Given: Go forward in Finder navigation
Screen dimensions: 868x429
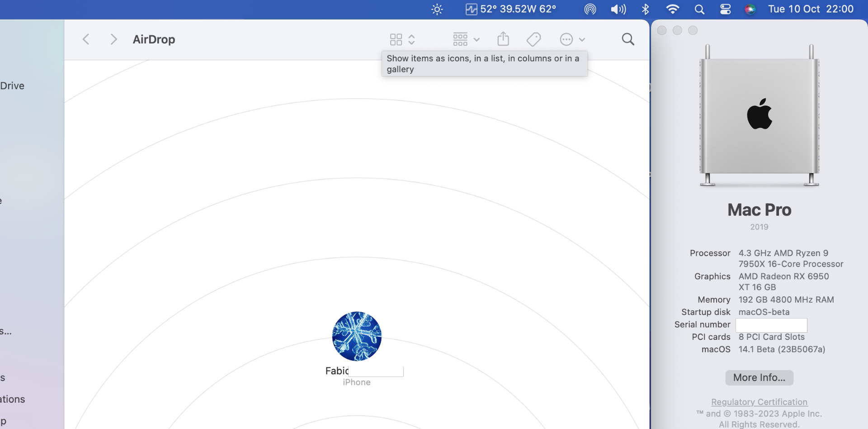Looking at the screenshot, I should coord(113,39).
